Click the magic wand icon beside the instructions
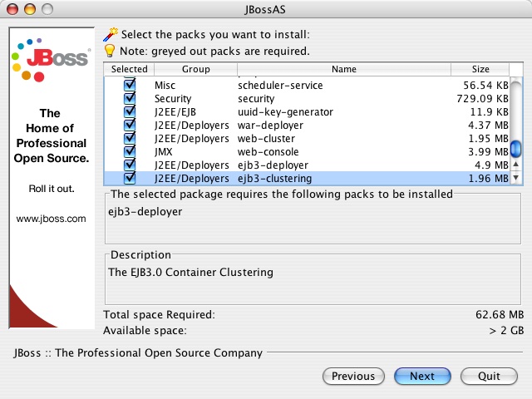 [111, 34]
